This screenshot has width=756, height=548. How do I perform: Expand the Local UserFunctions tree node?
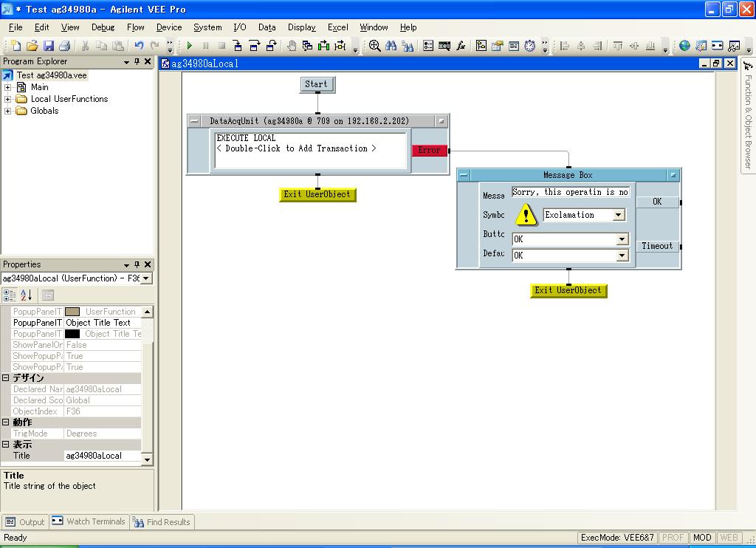pyautogui.click(x=8, y=99)
